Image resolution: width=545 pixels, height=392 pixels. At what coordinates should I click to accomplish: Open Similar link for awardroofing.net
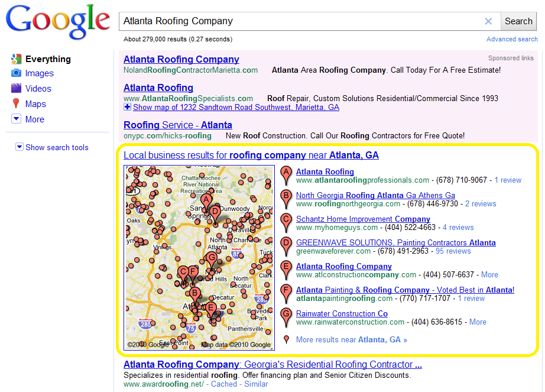pos(256,384)
